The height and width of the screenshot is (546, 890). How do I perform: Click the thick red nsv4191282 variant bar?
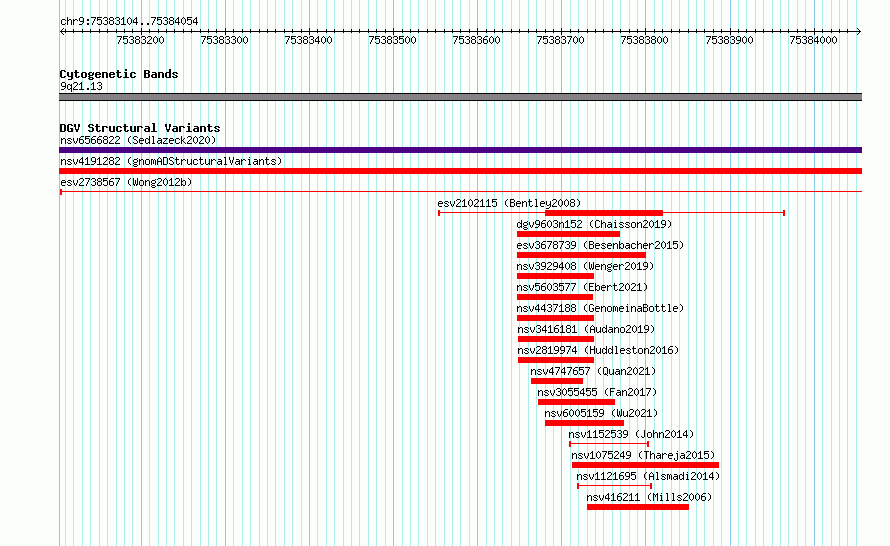point(460,171)
